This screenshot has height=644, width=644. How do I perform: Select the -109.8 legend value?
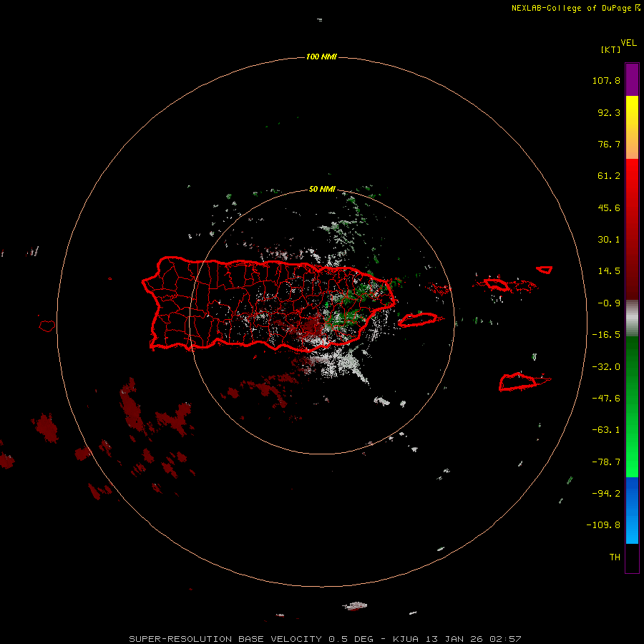(x=603, y=525)
